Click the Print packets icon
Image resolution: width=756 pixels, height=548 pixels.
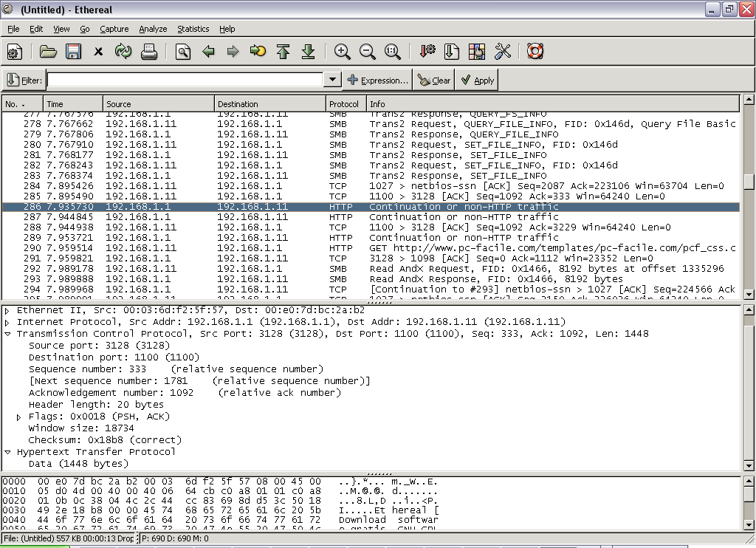click(x=149, y=52)
